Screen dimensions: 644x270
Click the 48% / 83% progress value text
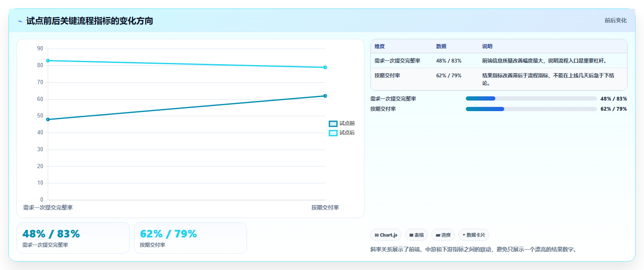[x=614, y=99]
